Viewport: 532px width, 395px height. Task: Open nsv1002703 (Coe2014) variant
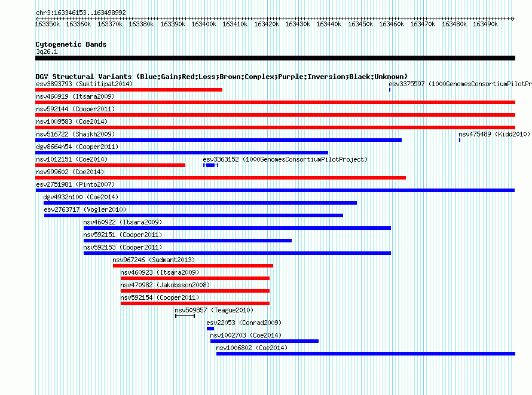(246, 335)
